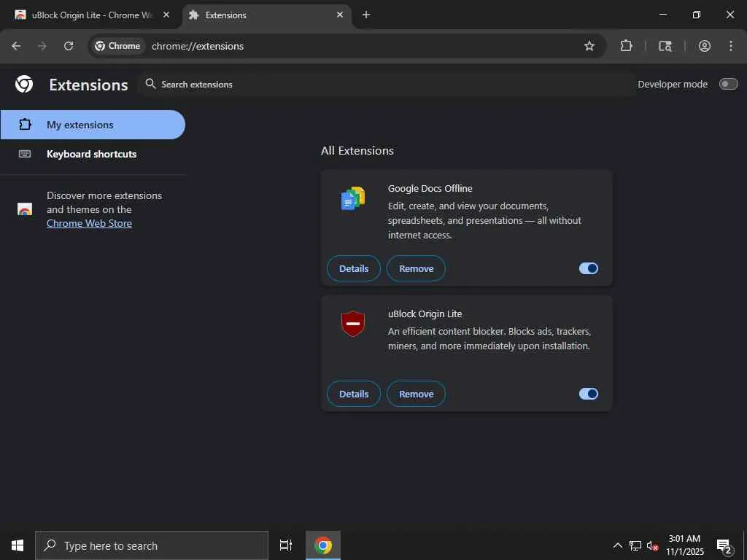The image size is (747, 560).
Task: Click the Search extensions field
Action: pos(387,85)
